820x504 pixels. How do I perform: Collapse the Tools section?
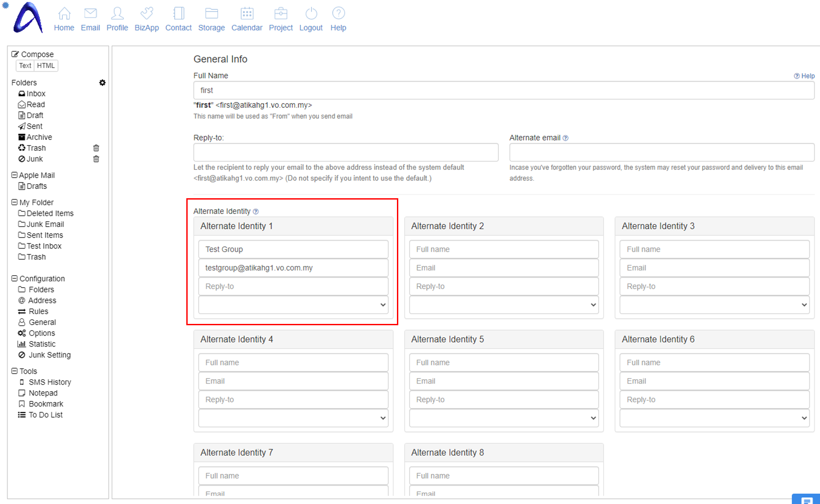click(x=14, y=371)
